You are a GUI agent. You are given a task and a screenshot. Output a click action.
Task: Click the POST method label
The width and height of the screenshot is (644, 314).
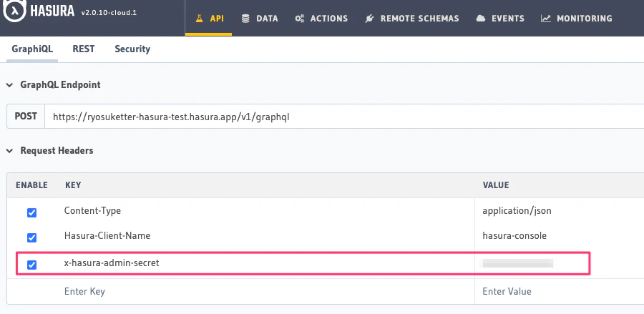coord(26,117)
